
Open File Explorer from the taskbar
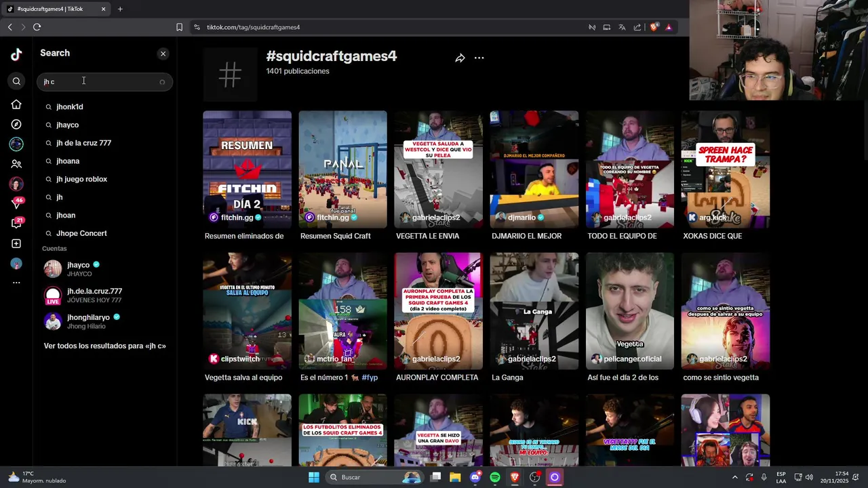pyautogui.click(x=455, y=477)
